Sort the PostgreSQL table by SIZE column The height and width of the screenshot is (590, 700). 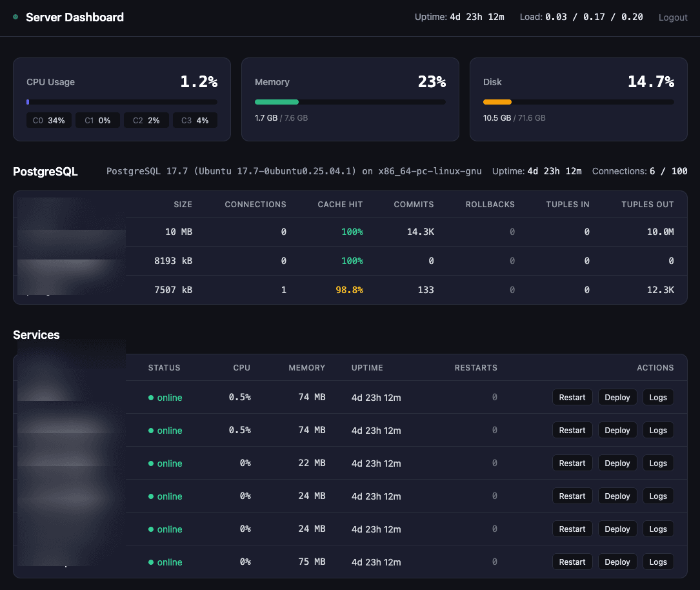[x=183, y=204]
